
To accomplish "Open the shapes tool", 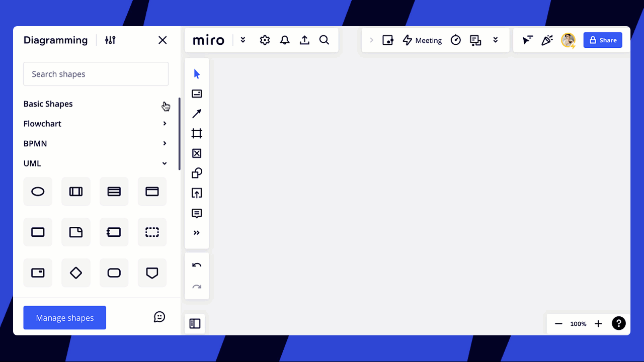I will coord(197,173).
